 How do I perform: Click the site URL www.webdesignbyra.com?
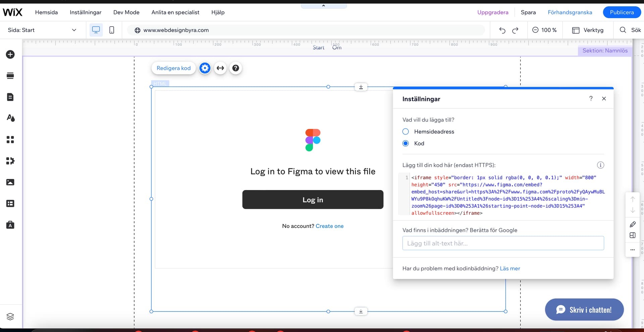pos(176,30)
